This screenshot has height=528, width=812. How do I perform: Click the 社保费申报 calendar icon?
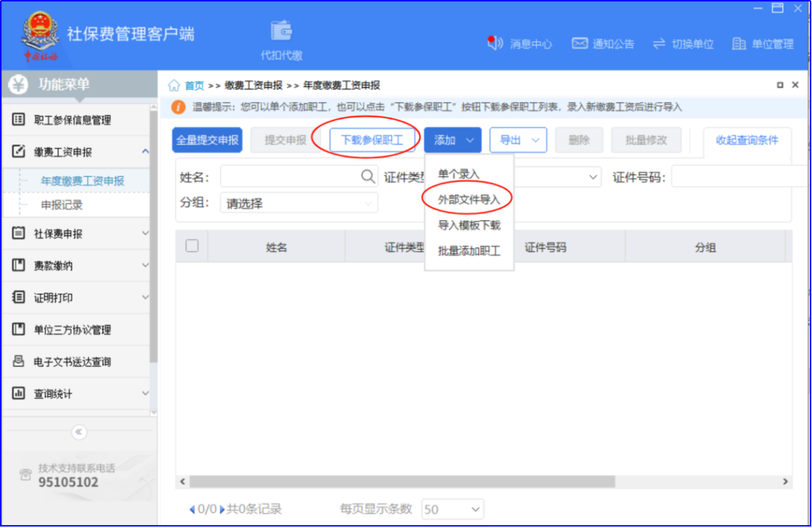(18, 233)
